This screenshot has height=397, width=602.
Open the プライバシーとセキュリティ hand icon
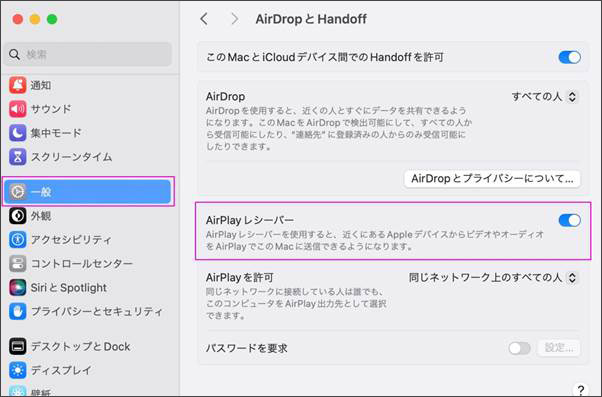click(x=18, y=311)
